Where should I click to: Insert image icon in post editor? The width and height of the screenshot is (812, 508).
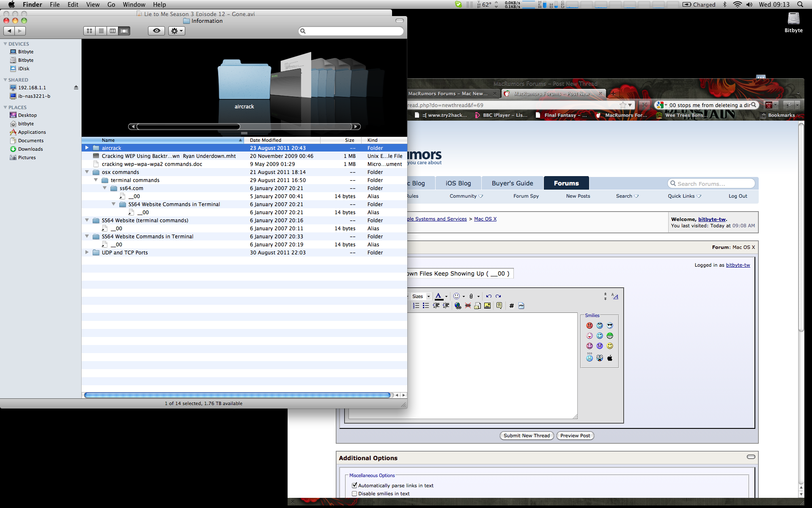coord(488,306)
